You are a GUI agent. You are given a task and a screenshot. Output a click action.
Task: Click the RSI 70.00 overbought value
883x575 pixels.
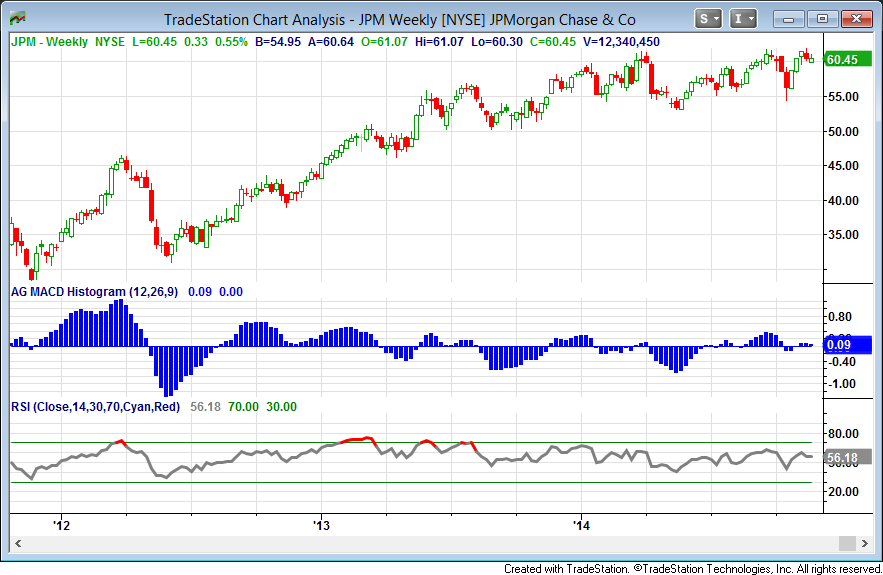[x=243, y=407]
